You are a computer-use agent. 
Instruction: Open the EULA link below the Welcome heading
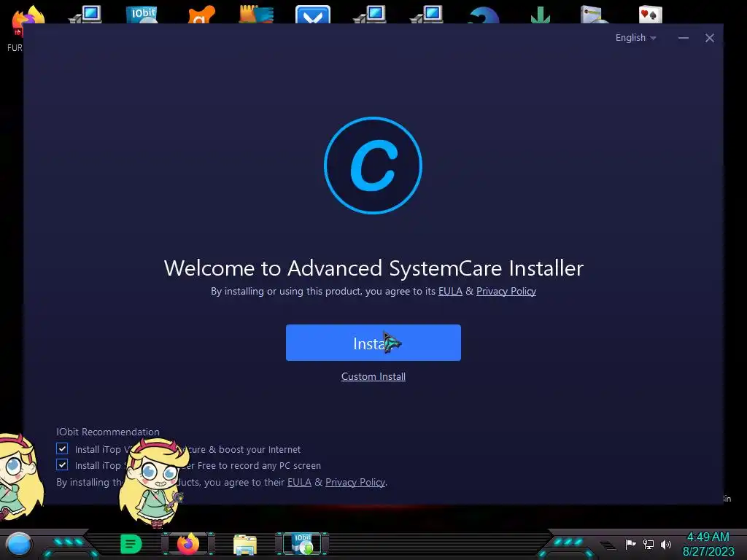coord(450,291)
